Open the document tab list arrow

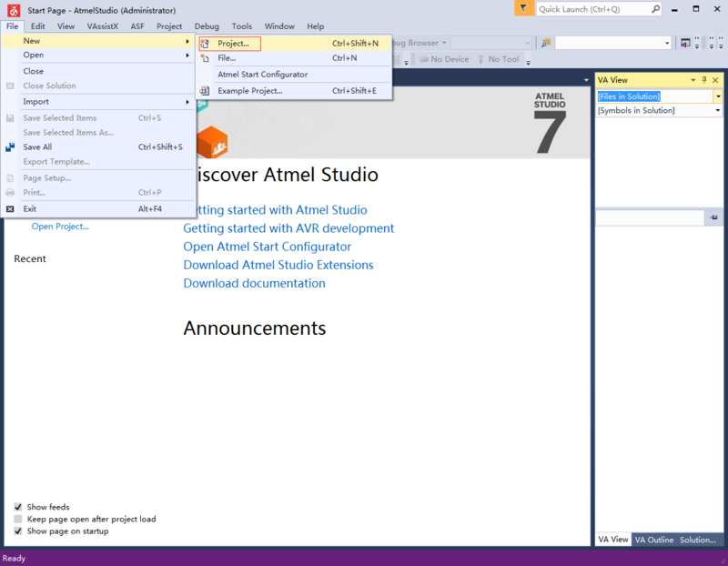click(x=586, y=80)
